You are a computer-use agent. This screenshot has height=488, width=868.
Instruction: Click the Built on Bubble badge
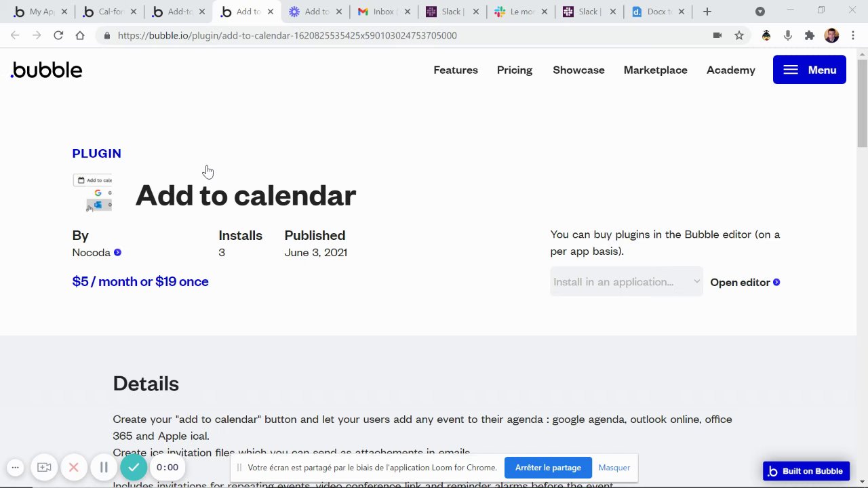coord(806,471)
